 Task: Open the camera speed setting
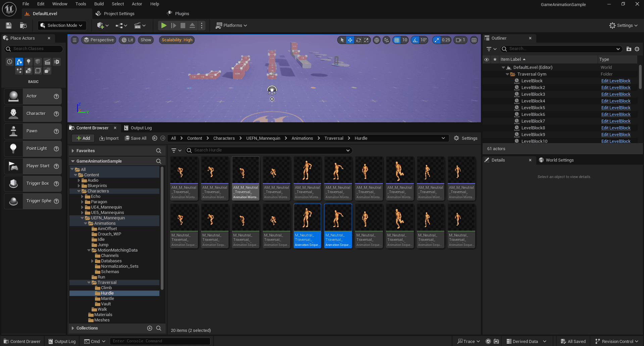(460, 40)
